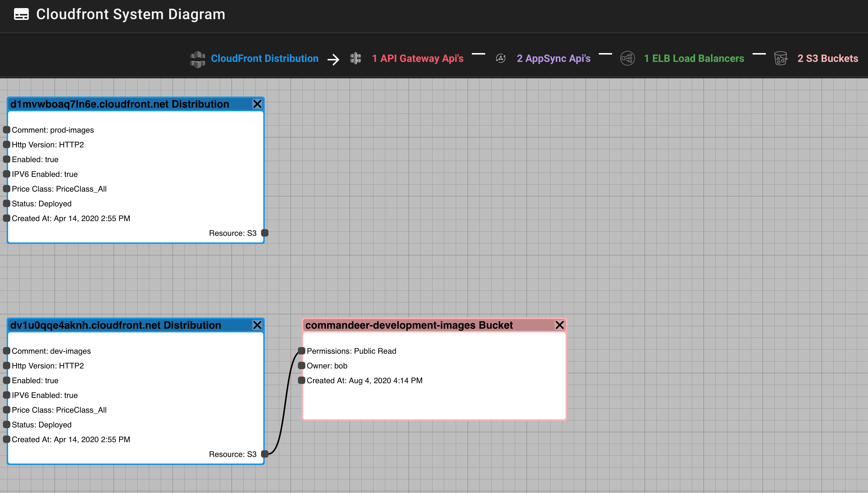This screenshot has height=493, width=868.
Task: Select text 'Created At: Aug 4, 2020 4:14 PM'
Action: pos(365,381)
